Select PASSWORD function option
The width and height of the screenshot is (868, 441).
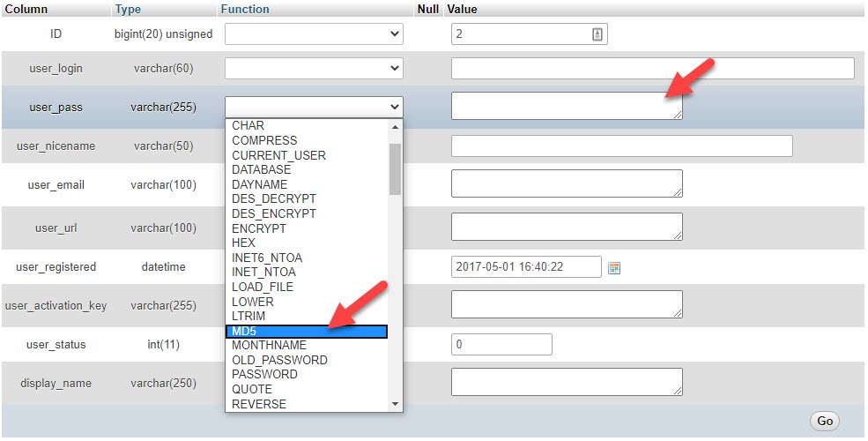(264, 375)
